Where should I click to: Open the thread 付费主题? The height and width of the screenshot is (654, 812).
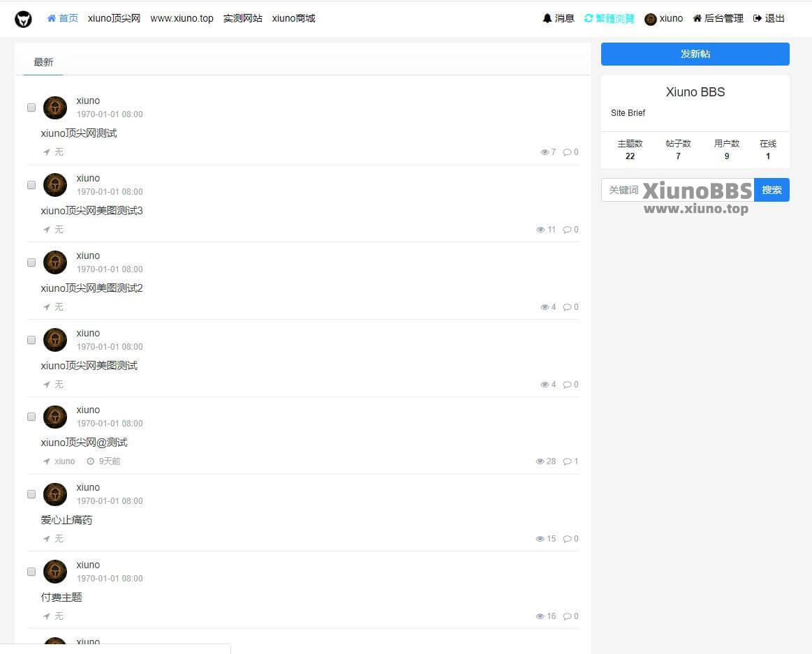click(61, 597)
